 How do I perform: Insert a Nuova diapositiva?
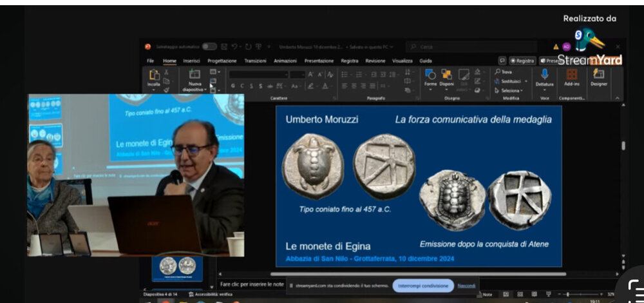(x=194, y=76)
